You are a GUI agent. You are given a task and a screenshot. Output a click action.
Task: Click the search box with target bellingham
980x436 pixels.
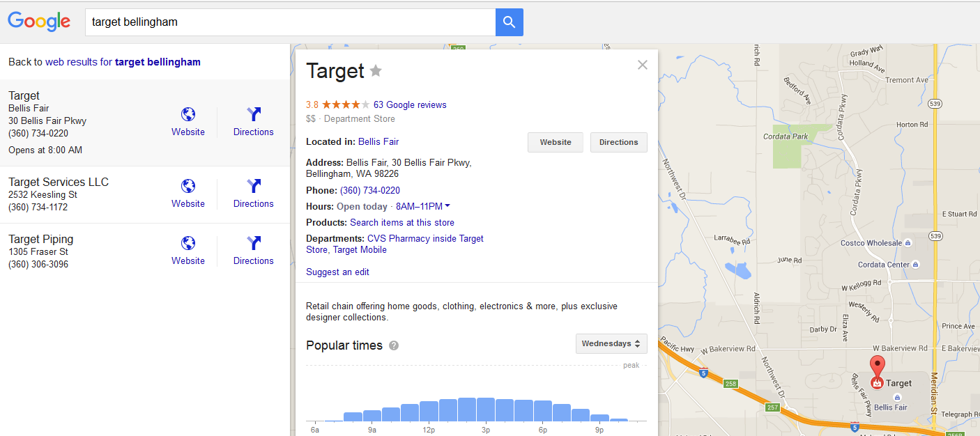[x=289, y=22]
